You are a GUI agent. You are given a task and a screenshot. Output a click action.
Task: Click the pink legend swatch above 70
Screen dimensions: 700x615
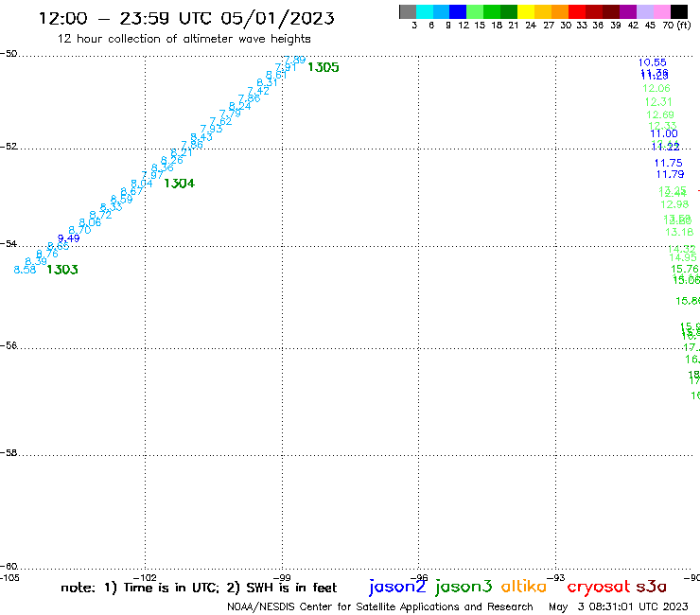point(661,11)
